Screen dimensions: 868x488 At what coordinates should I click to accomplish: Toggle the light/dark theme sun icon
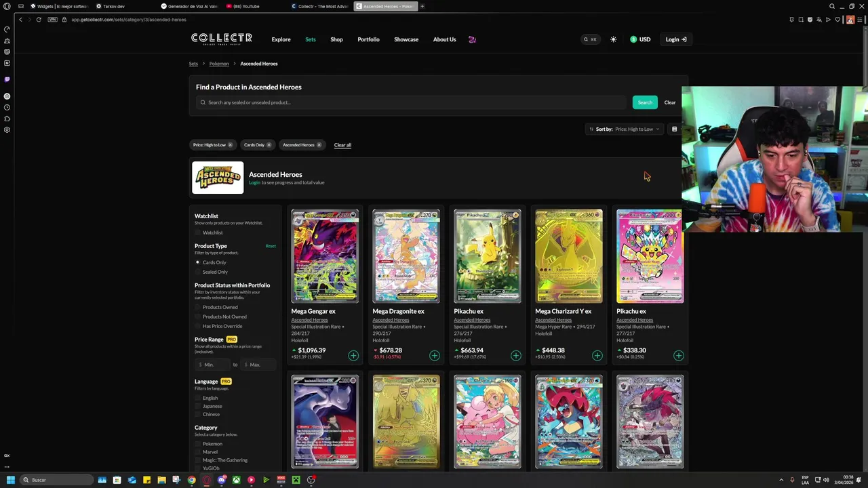click(x=613, y=39)
